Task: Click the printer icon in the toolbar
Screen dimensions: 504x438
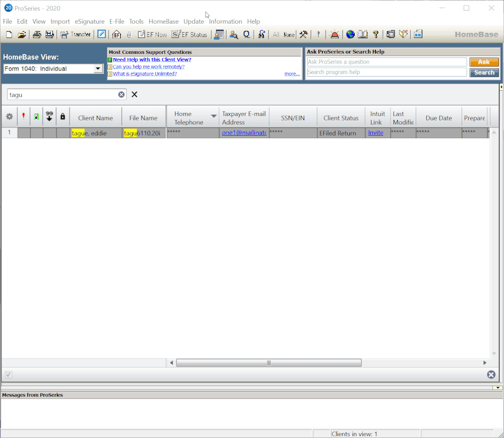Action: click(37, 35)
